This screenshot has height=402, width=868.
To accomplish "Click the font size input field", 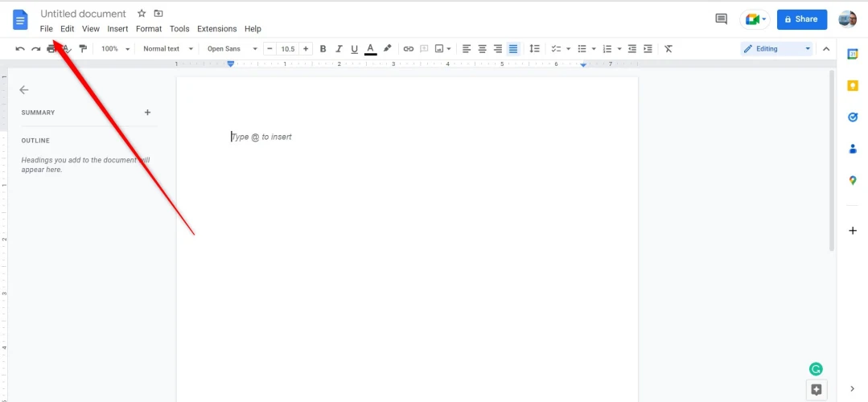I will click(287, 49).
